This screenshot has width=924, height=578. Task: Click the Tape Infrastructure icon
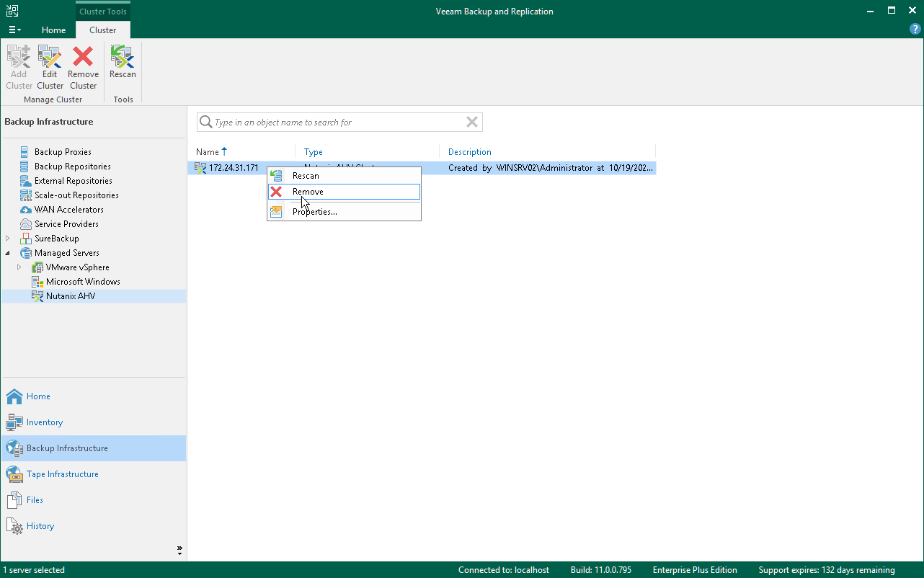[14, 474]
